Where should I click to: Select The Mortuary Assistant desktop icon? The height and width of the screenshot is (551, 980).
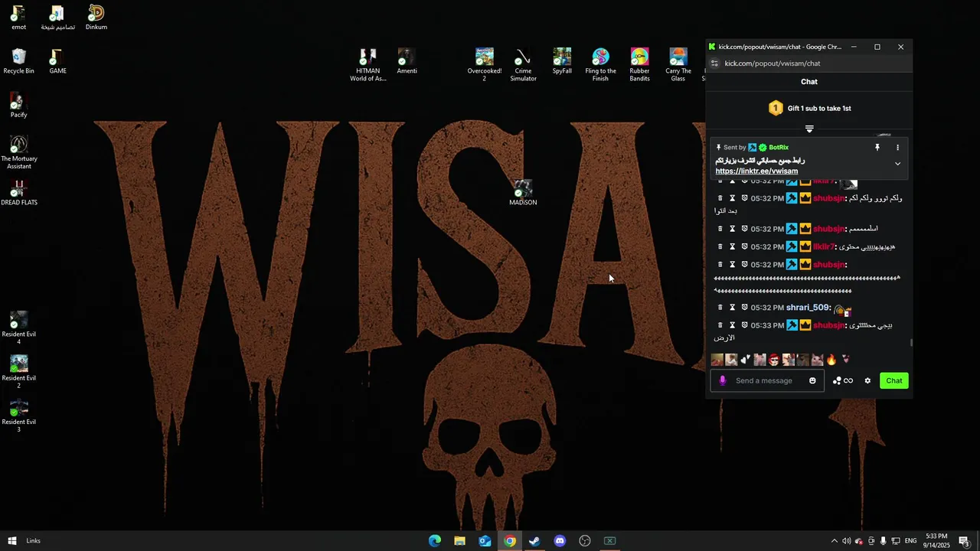[x=19, y=152]
